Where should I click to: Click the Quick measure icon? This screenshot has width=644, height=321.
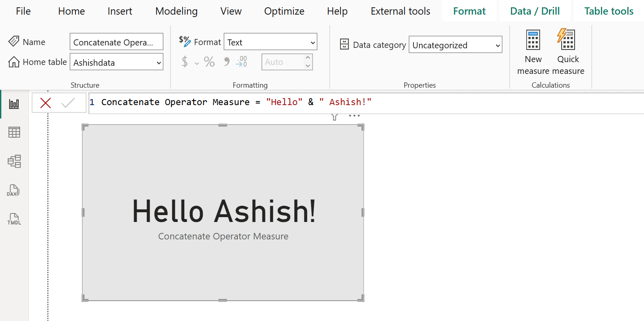[x=567, y=40]
